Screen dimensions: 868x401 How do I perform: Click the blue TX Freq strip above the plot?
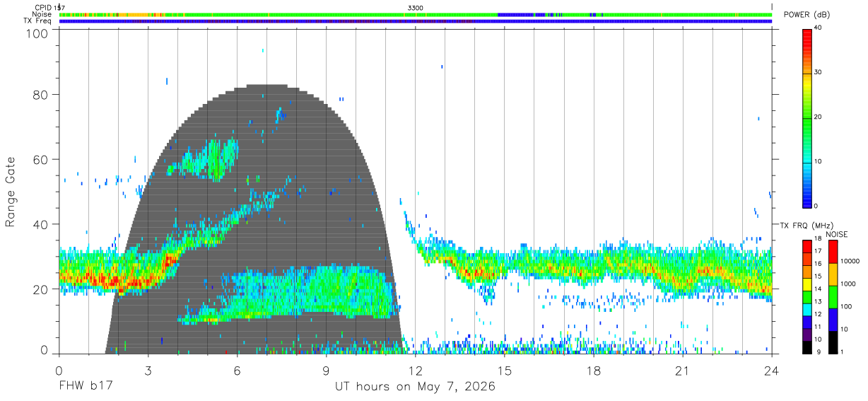[x=416, y=21]
